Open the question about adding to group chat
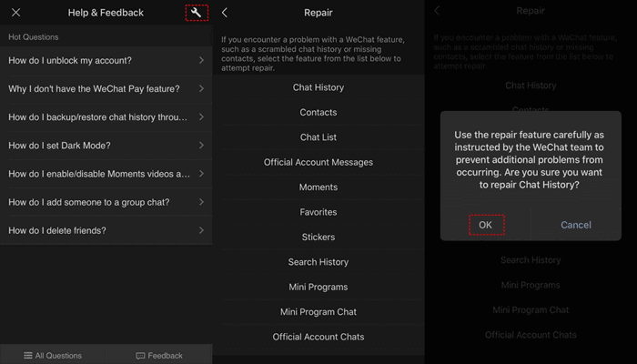 coord(106,202)
